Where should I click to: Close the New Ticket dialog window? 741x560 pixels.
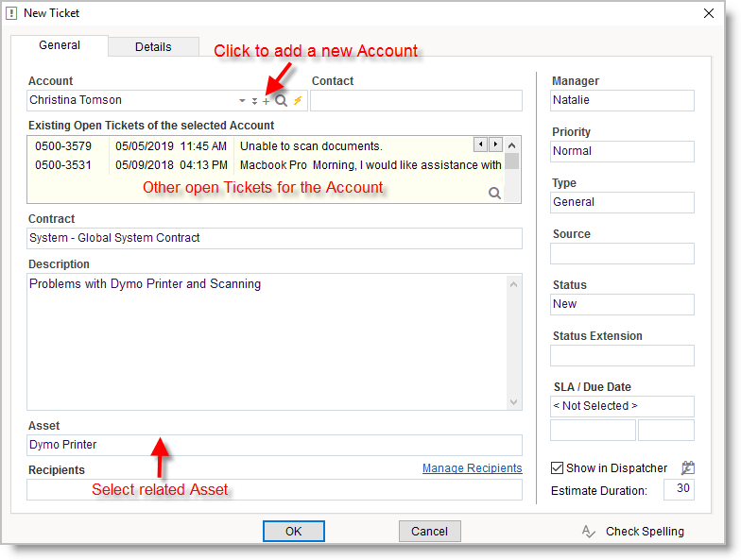[709, 13]
